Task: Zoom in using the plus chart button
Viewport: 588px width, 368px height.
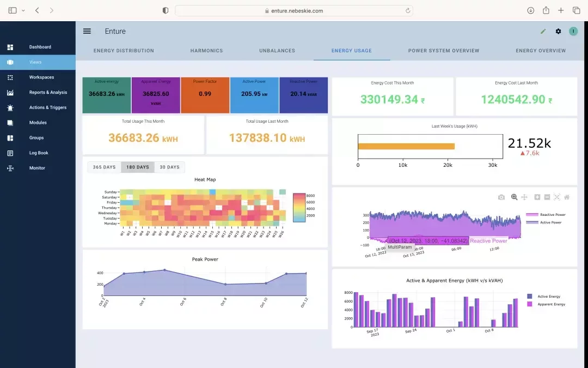Action: 537,197
